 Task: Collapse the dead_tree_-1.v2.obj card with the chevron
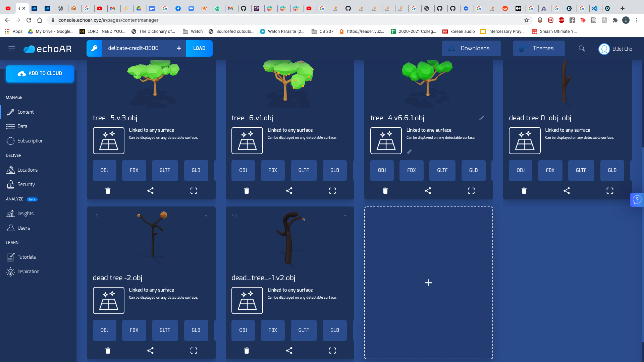click(x=345, y=216)
